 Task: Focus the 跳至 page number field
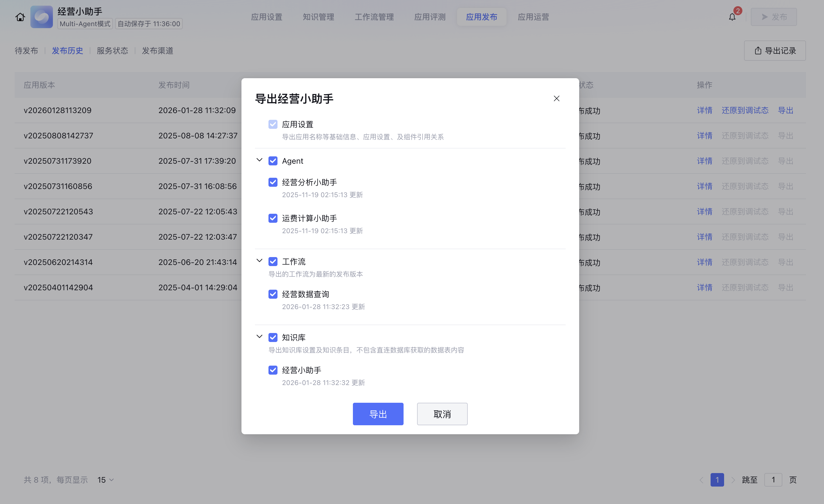[x=773, y=480]
